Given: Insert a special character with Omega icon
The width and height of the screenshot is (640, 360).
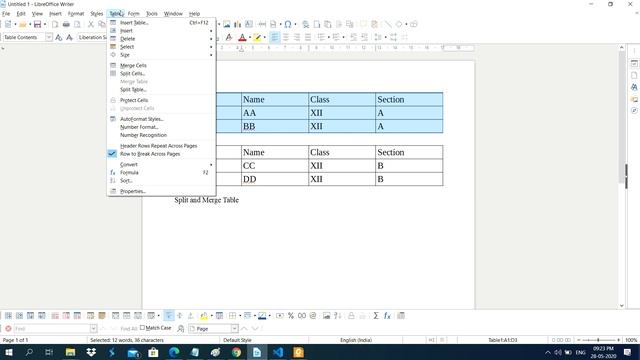Looking at the screenshot, I should (x=288, y=24).
